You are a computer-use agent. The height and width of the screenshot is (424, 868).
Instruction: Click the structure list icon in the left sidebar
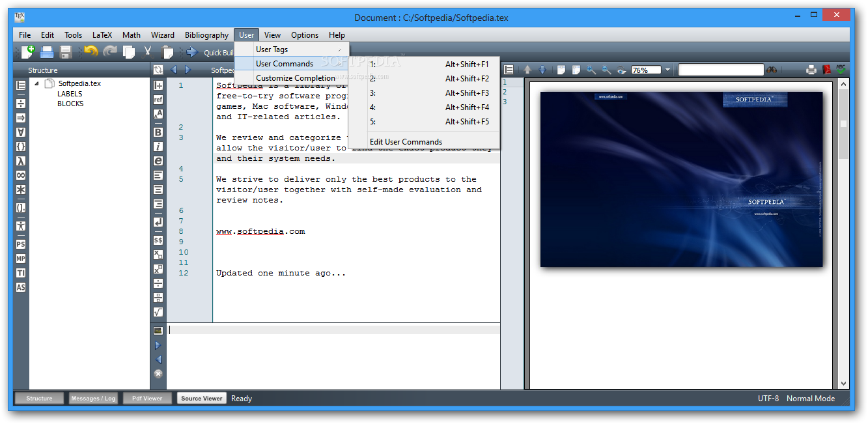pyautogui.click(x=21, y=85)
